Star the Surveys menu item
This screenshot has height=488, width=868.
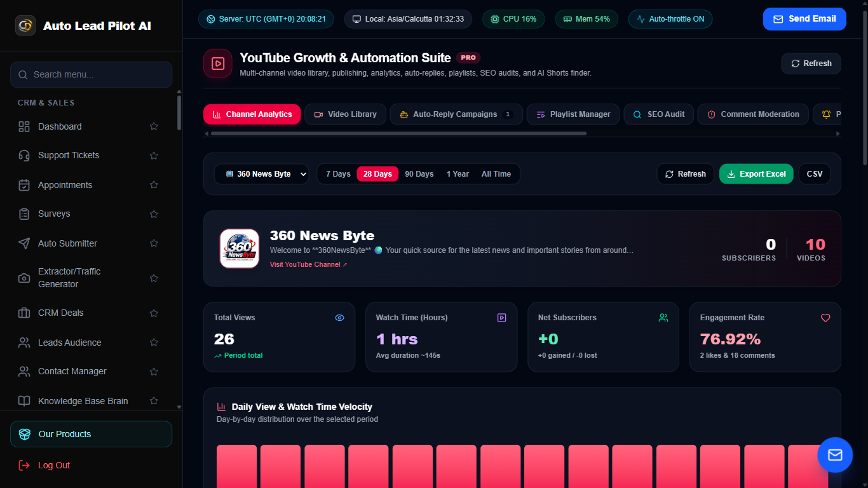click(x=154, y=213)
